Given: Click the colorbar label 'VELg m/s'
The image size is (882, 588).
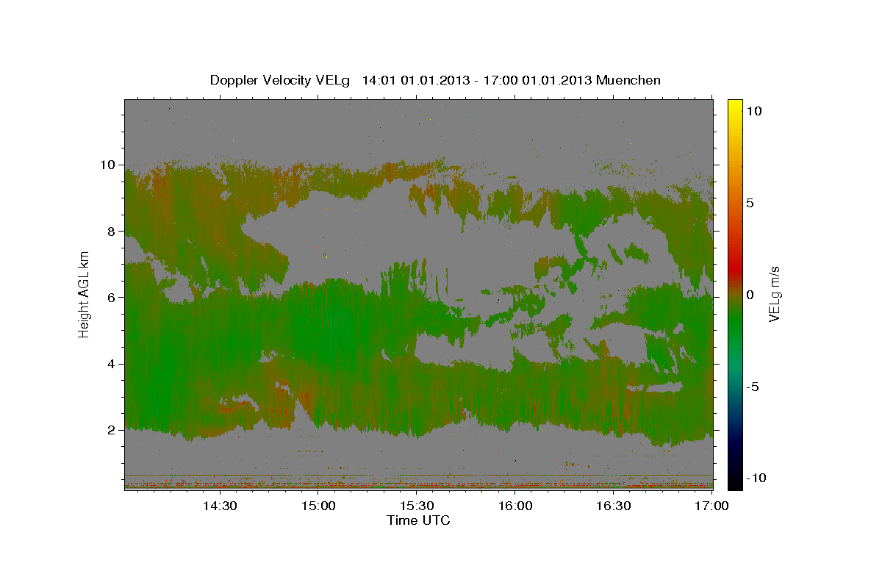Looking at the screenshot, I should pyautogui.click(x=774, y=295).
